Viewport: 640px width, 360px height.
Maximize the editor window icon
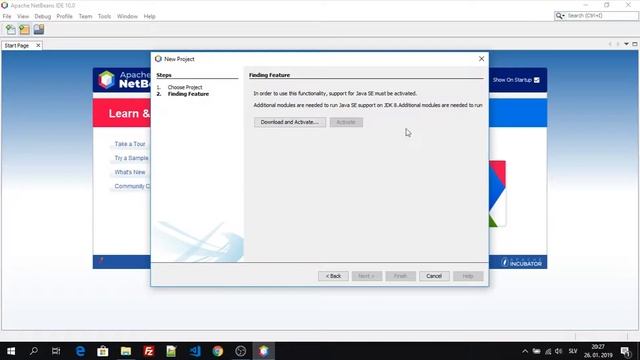click(x=635, y=44)
